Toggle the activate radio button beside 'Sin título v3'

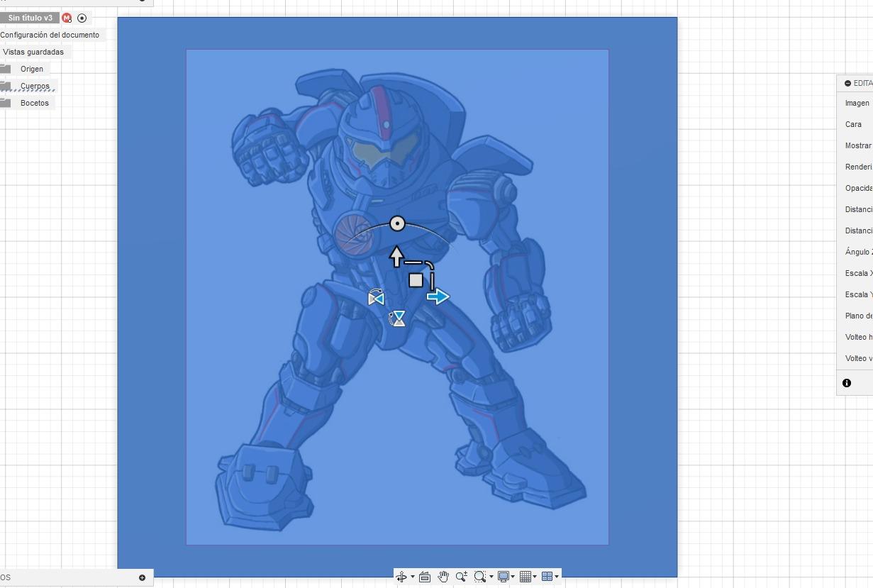82,18
